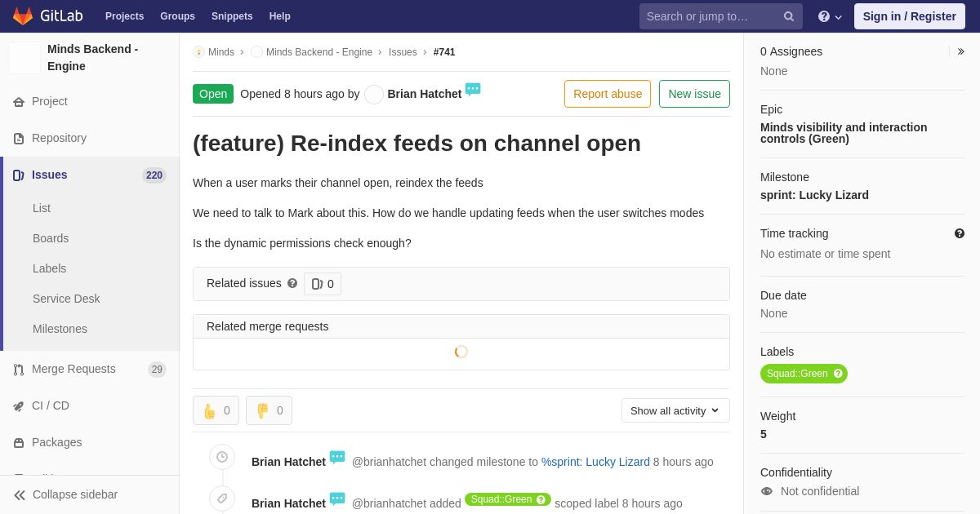Click the Minds Backend - Engine project avatar
The width and height of the screenshot is (980, 514).
[x=24, y=58]
